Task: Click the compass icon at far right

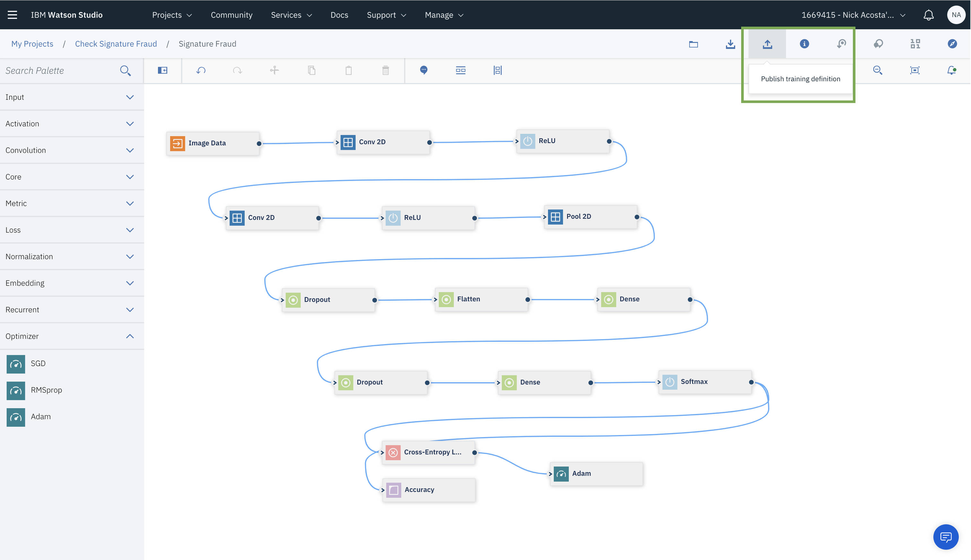Action: coord(952,44)
